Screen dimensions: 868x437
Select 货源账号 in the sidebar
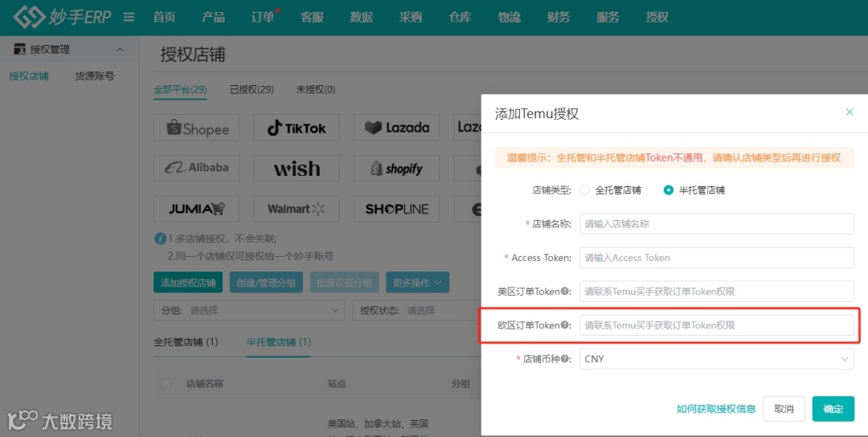pyautogui.click(x=95, y=76)
